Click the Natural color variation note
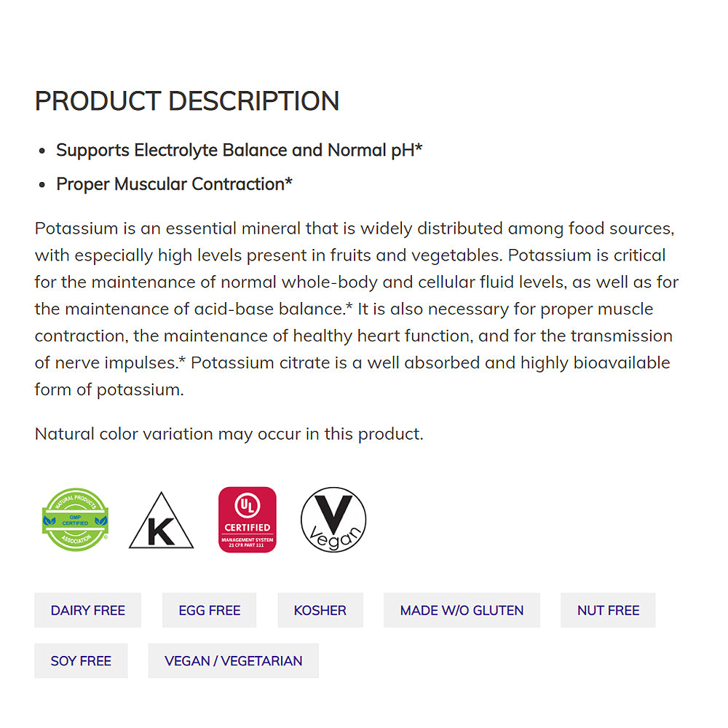 click(x=229, y=434)
